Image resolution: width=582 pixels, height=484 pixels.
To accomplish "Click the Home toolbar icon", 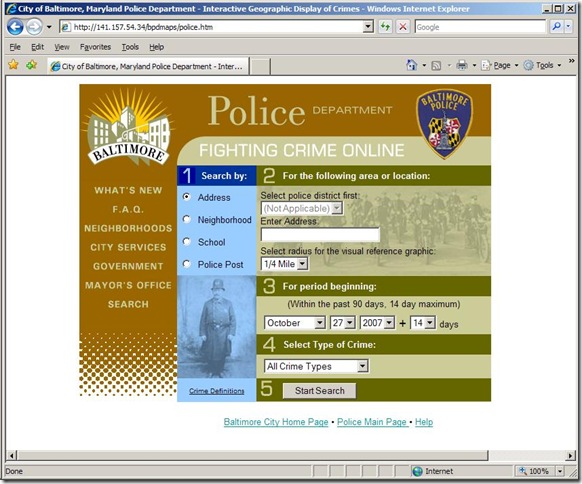I will pyautogui.click(x=412, y=65).
